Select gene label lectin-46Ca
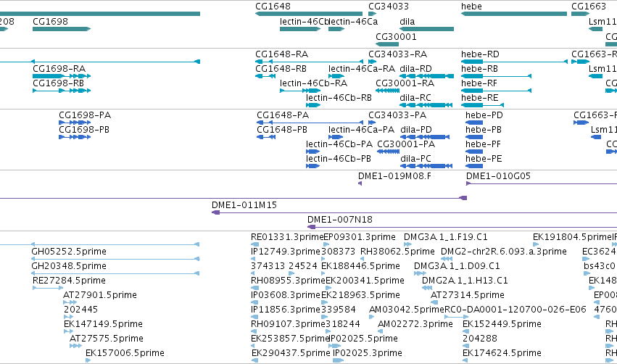Screen dimensions: 617x364 (353, 22)
